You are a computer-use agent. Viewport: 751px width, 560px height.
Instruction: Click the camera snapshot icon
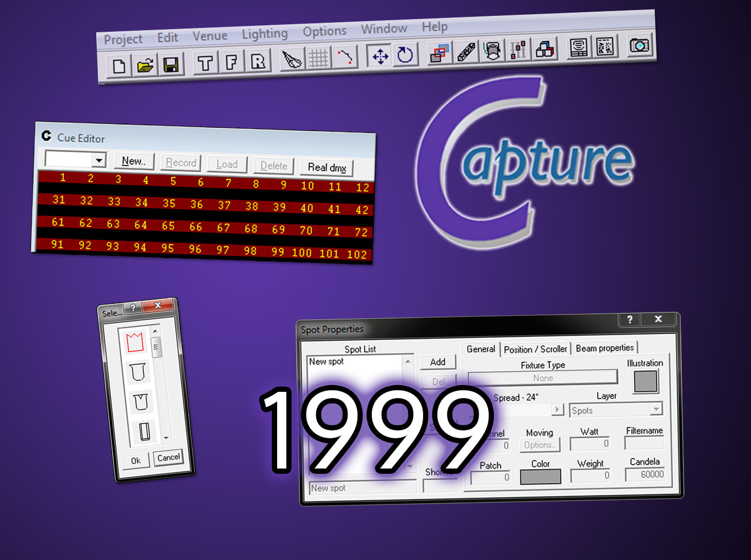coord(640,45)
